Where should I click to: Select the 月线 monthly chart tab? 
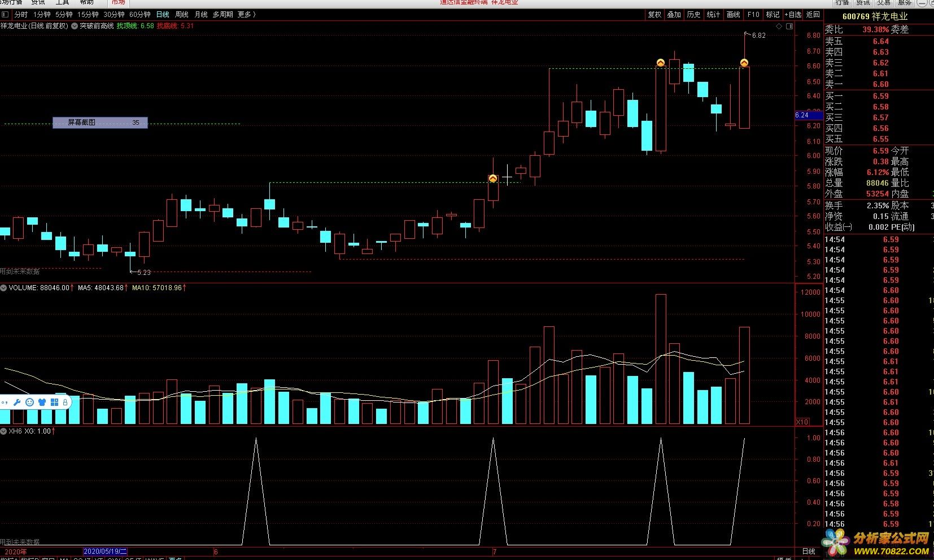[x=201, y=15]
